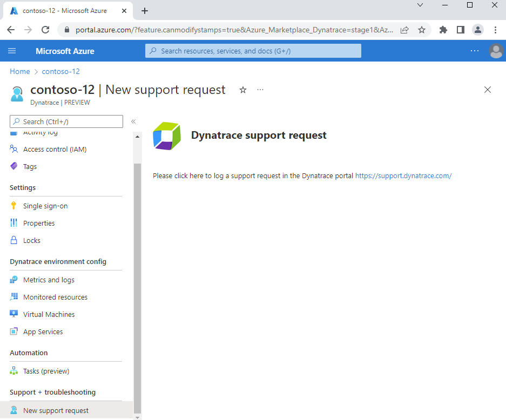Click the share page icon in address bar

(x=404, y=30)
